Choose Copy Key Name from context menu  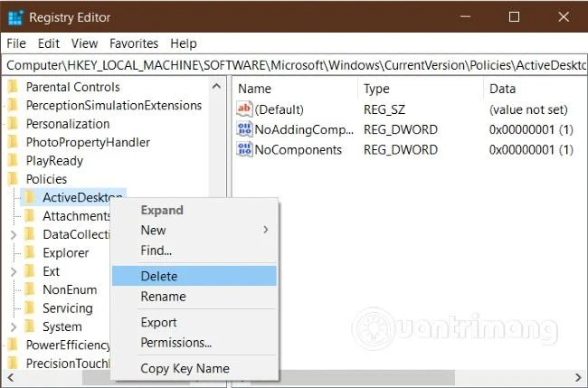(194, 368)
